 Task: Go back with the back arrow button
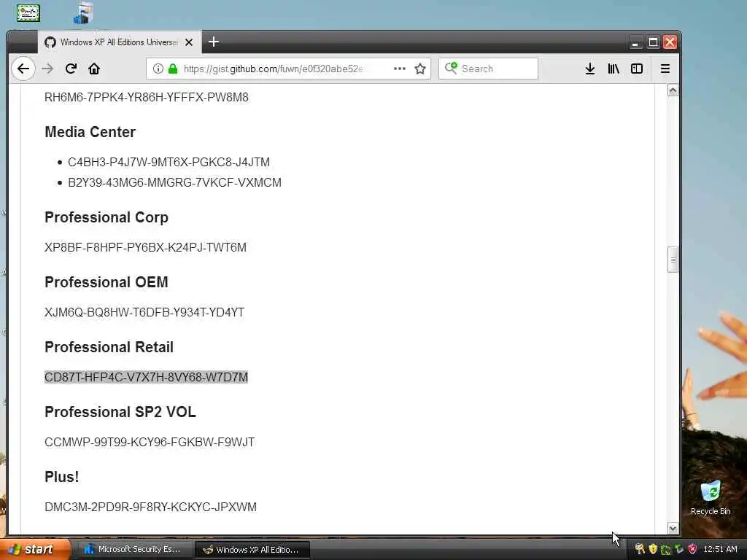point(23,69)
